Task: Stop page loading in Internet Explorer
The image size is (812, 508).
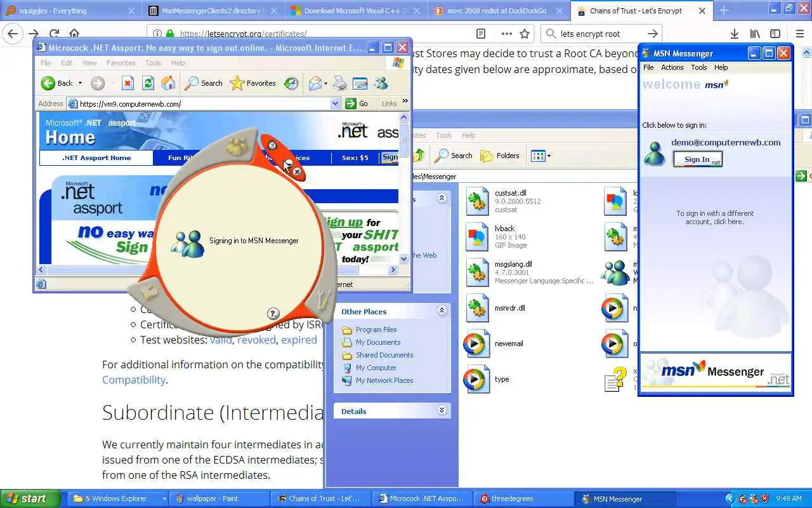Action: coord(128,83)
